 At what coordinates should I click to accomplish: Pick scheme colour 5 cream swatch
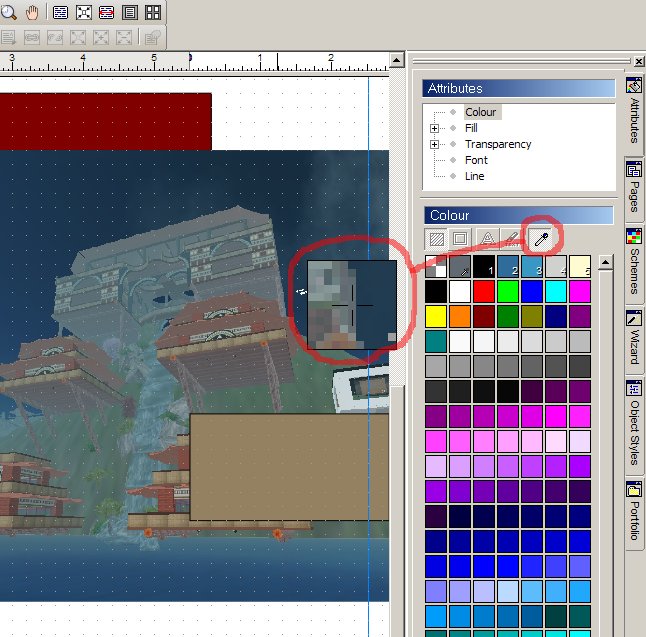click(580, 266)
